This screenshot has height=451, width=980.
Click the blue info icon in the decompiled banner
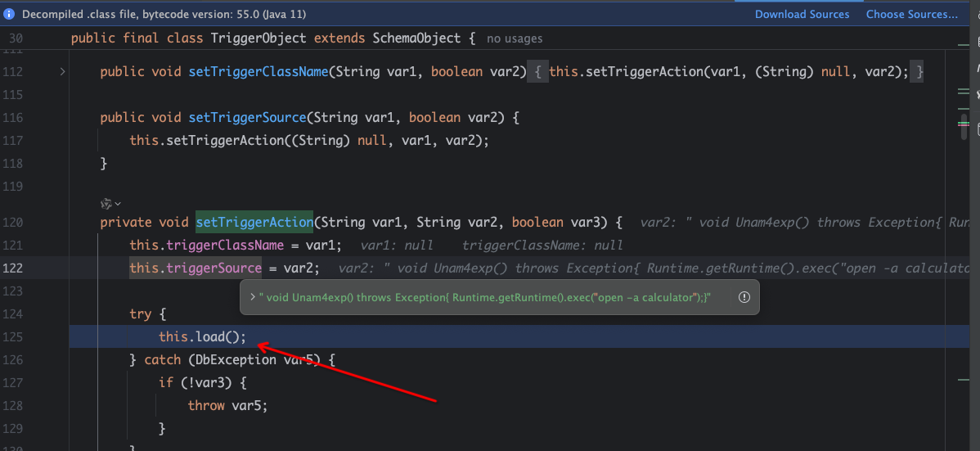[10, 14]
